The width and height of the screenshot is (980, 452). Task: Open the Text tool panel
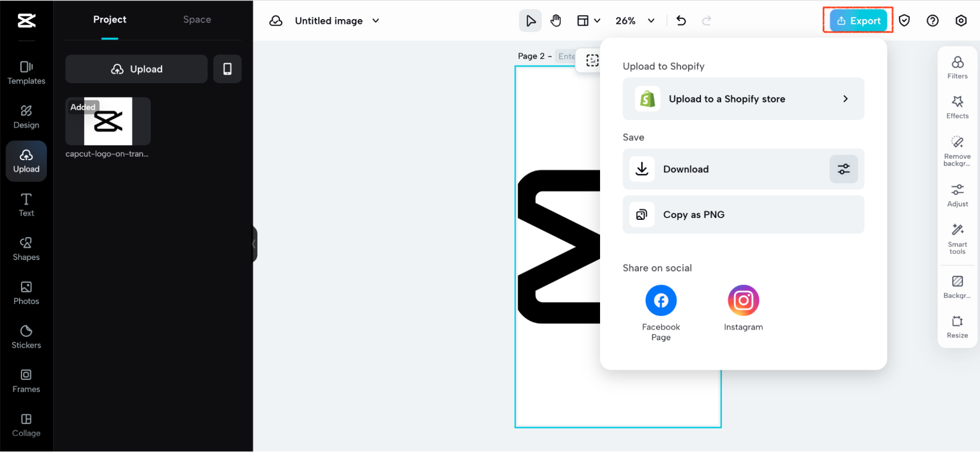[26, 205]
